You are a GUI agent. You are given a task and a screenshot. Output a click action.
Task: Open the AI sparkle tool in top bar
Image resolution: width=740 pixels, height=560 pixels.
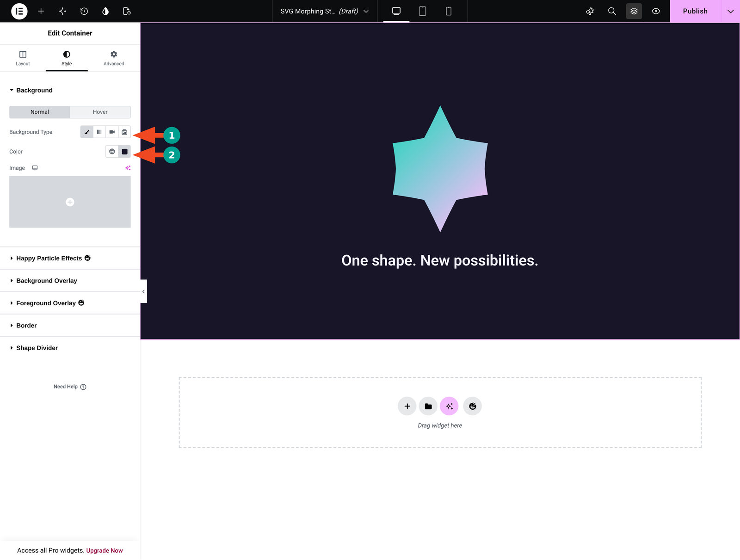[62, 11]
